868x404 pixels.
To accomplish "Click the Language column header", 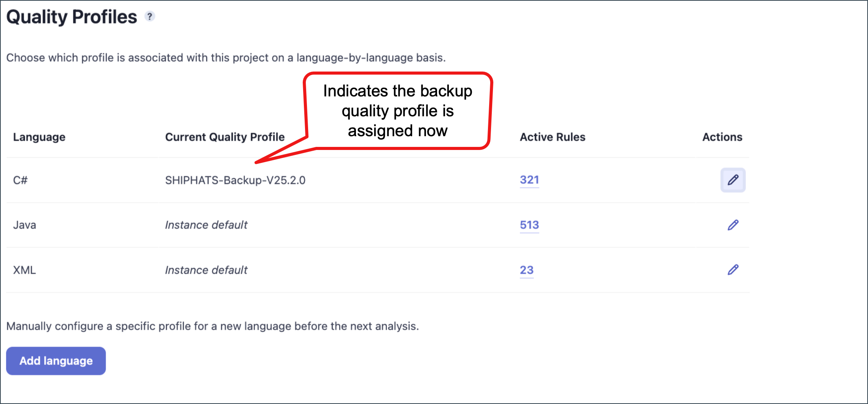I will (x=39, y=137).
